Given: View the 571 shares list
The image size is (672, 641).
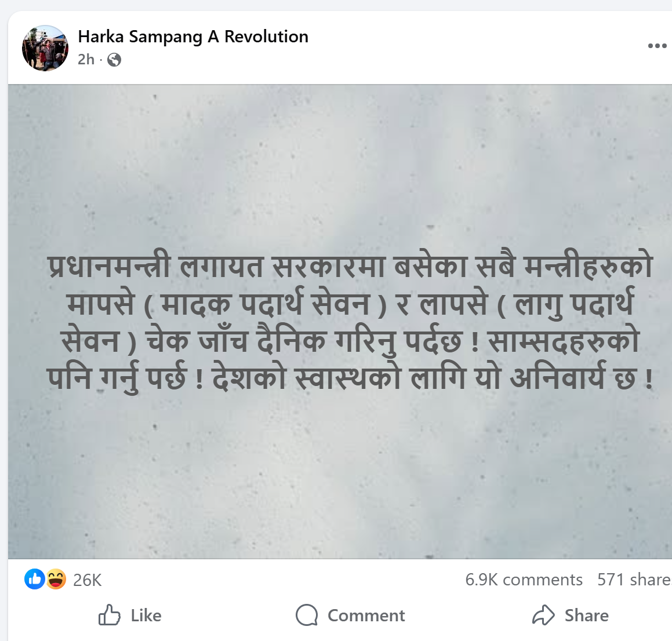Looking at the screenshot, I should 633,580.
